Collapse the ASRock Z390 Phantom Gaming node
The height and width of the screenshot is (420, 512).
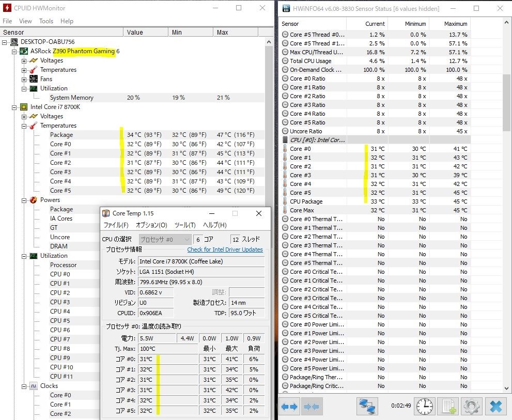(x=14, y=52)
